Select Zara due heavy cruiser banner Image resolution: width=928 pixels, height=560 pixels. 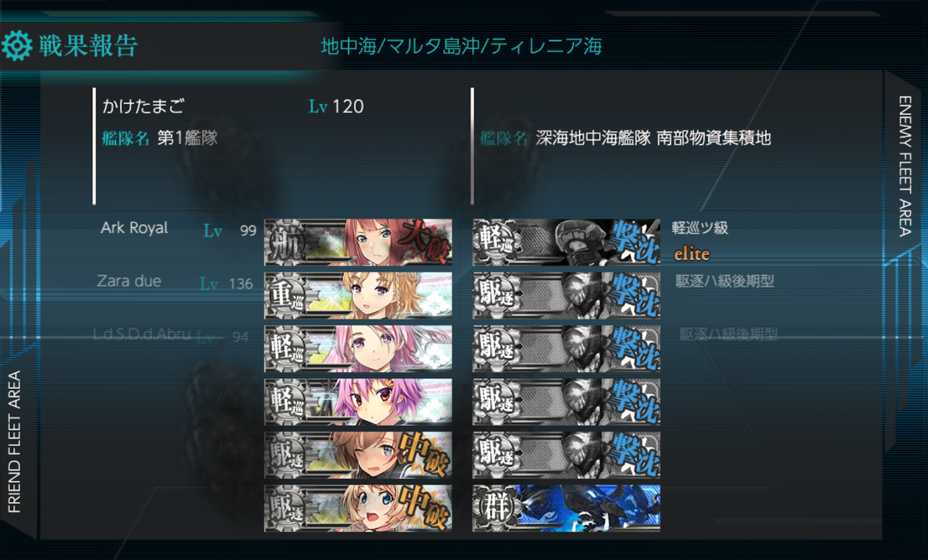pyautogui.click(x=358, y=296)
